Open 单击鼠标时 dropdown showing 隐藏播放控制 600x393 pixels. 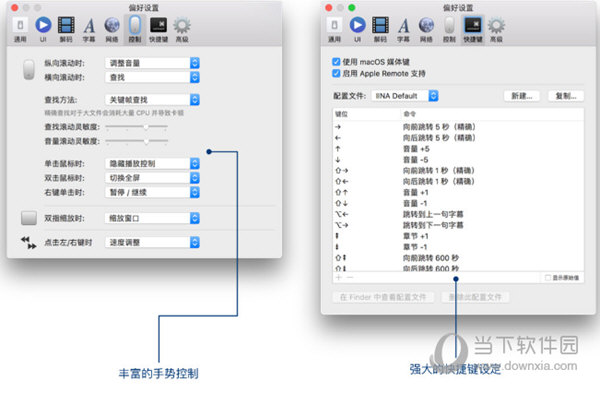(152, 163)
